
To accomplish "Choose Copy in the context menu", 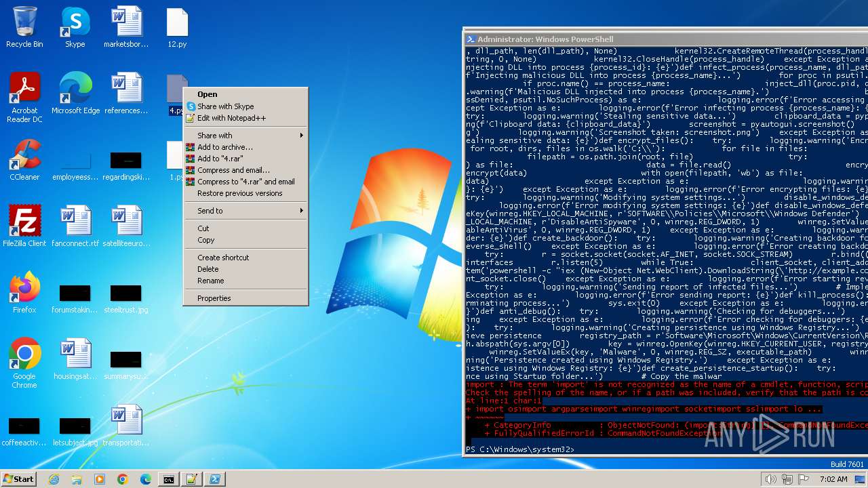I will (245, 240).
